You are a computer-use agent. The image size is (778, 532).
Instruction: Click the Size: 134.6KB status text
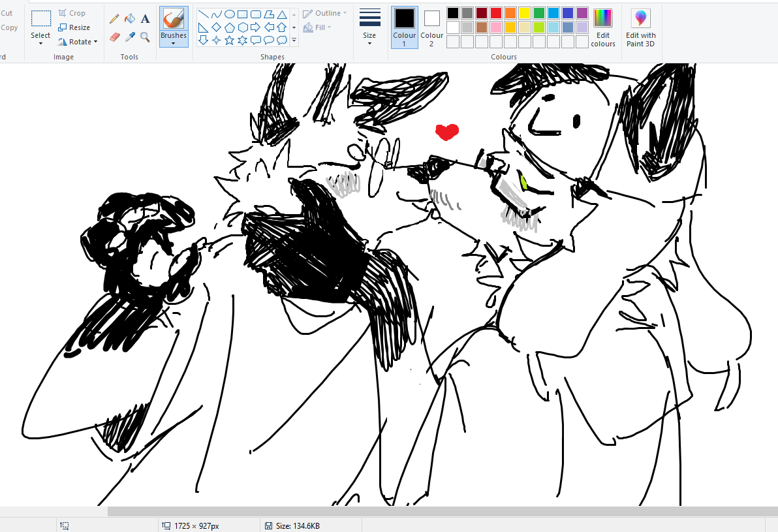click(298, 525)
